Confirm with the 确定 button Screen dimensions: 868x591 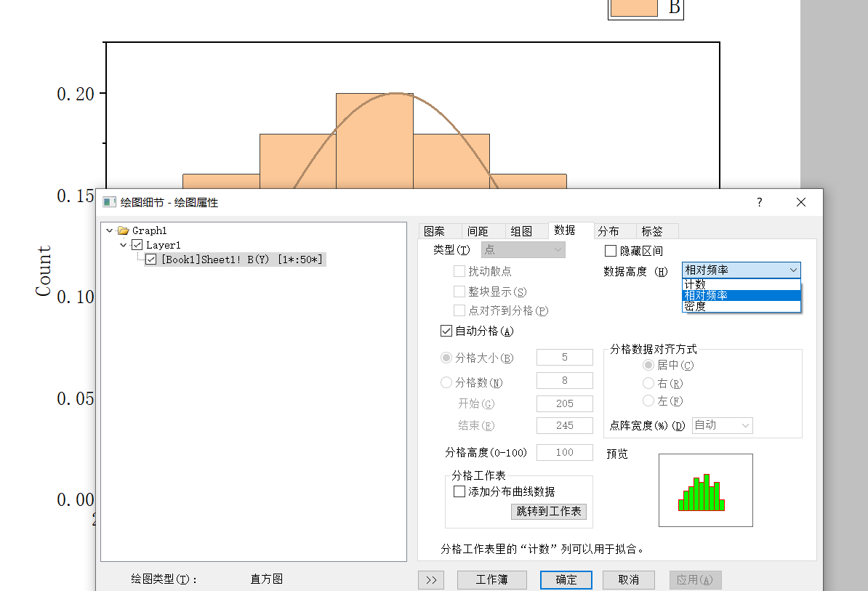pos(566,580)
